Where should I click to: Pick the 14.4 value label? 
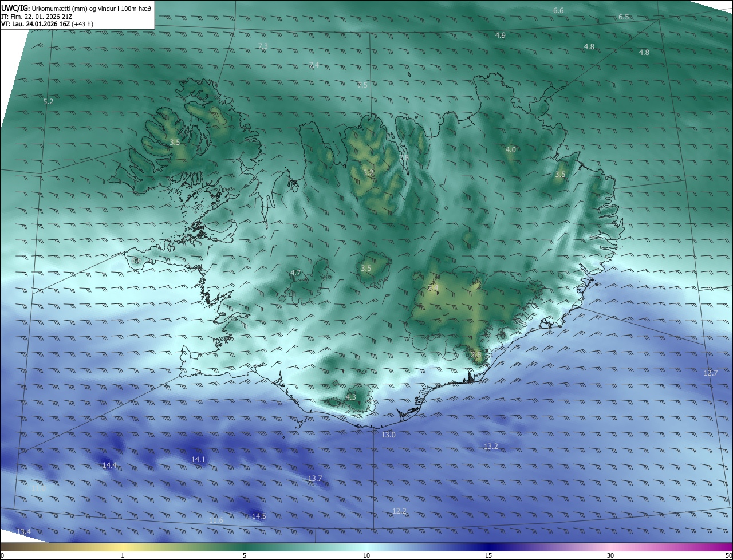[109, 466]
